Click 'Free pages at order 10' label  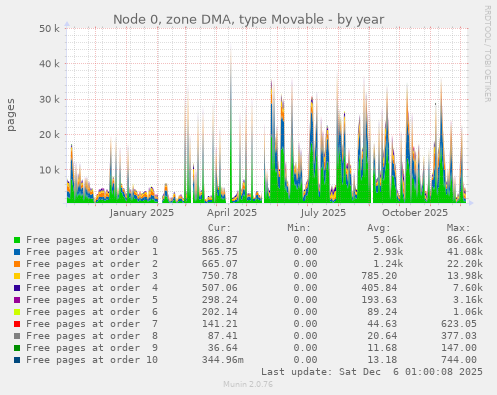pos(92,360)
